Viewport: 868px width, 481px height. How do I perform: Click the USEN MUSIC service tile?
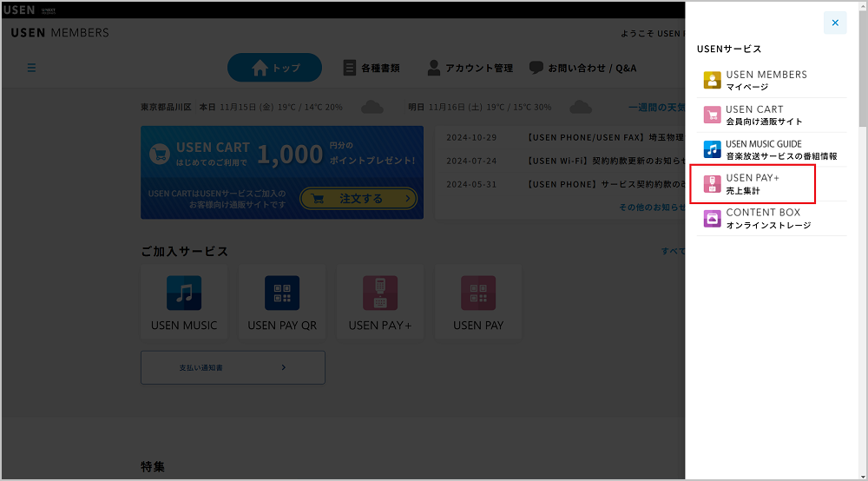pos(184,301)
